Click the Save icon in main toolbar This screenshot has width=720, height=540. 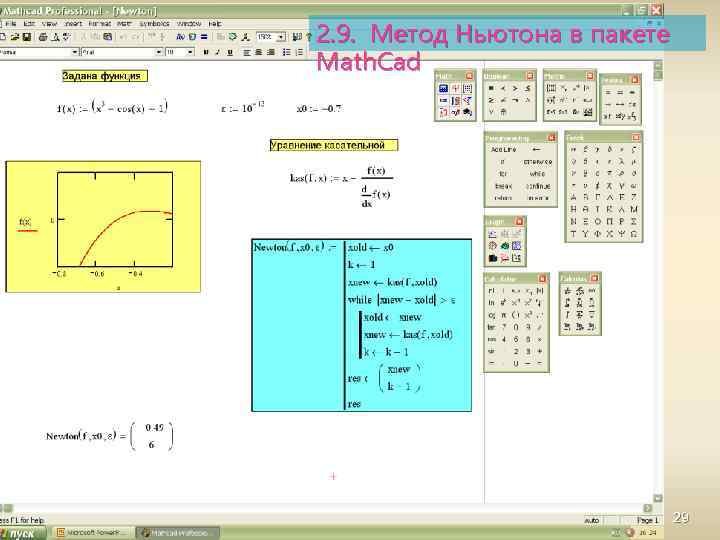coord(27,37)
